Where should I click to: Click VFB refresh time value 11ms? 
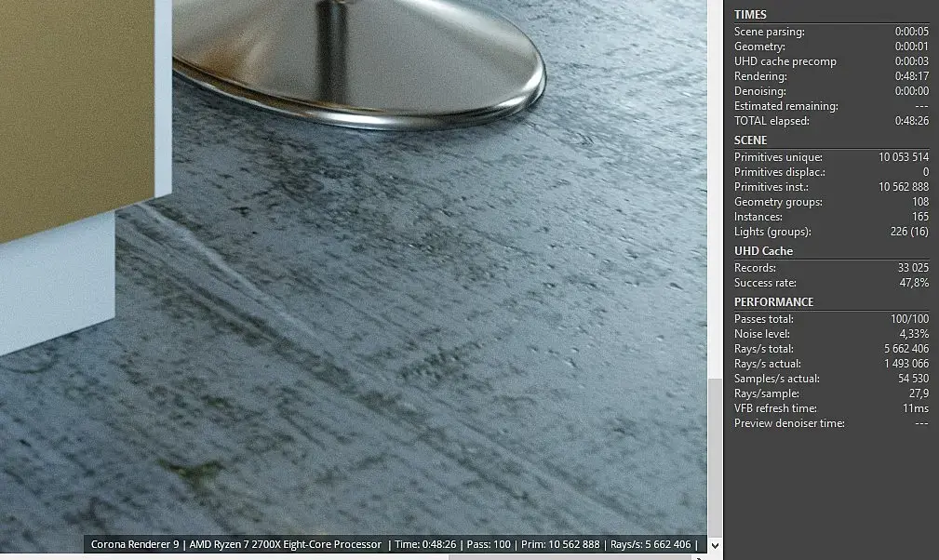point(916,408)
